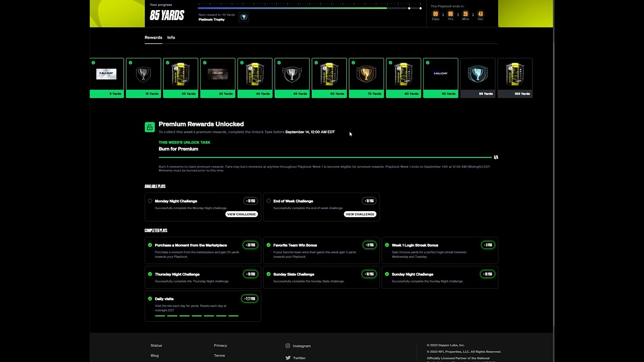This screenshot has width=644, height=362.
Task: Click the green check on 85 Yards card
Action: point(428,62)
